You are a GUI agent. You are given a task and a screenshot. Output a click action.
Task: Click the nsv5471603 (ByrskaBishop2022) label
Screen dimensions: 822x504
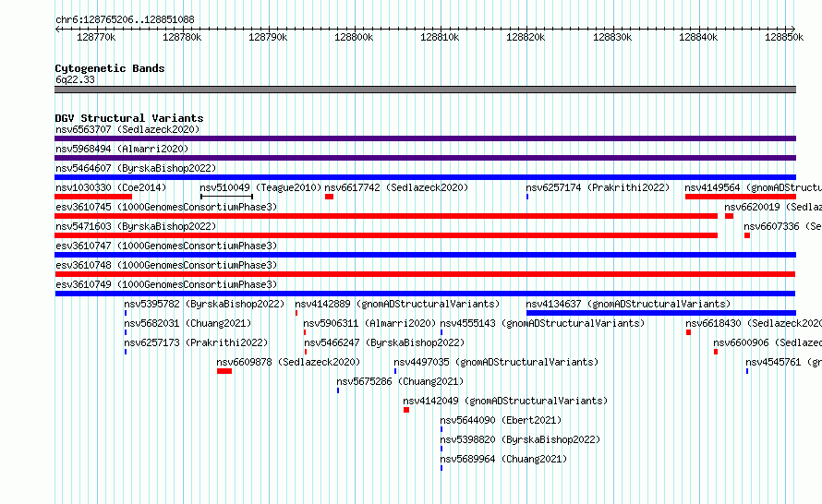(136, 226)
